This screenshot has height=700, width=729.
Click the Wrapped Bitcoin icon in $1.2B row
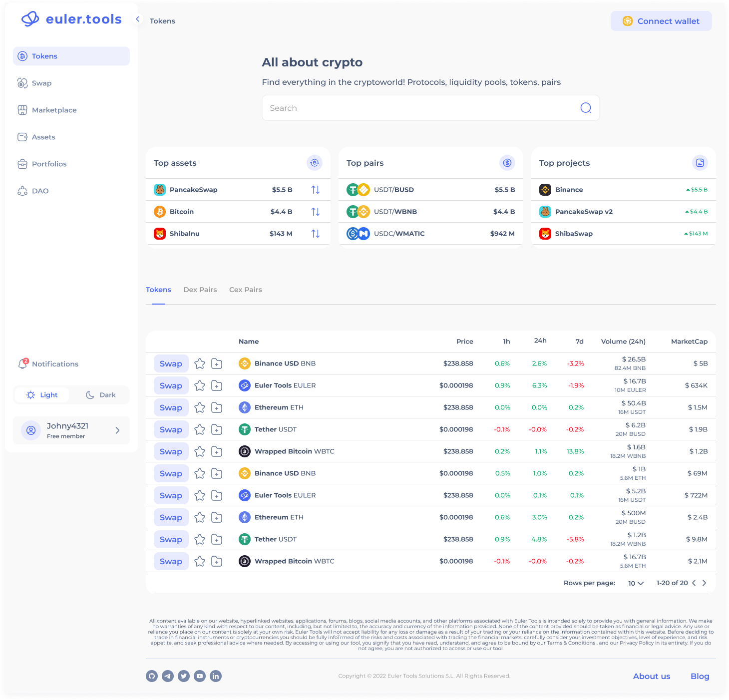click(245, 451)
